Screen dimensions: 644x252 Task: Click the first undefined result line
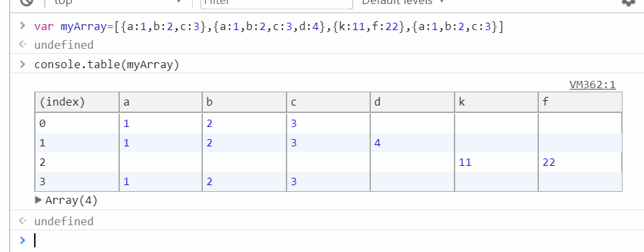pos(64,45)
